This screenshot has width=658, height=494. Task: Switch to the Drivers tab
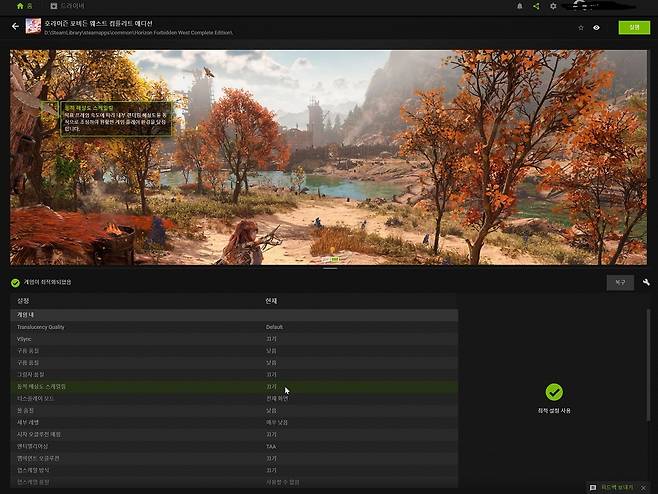coord(67,6)
